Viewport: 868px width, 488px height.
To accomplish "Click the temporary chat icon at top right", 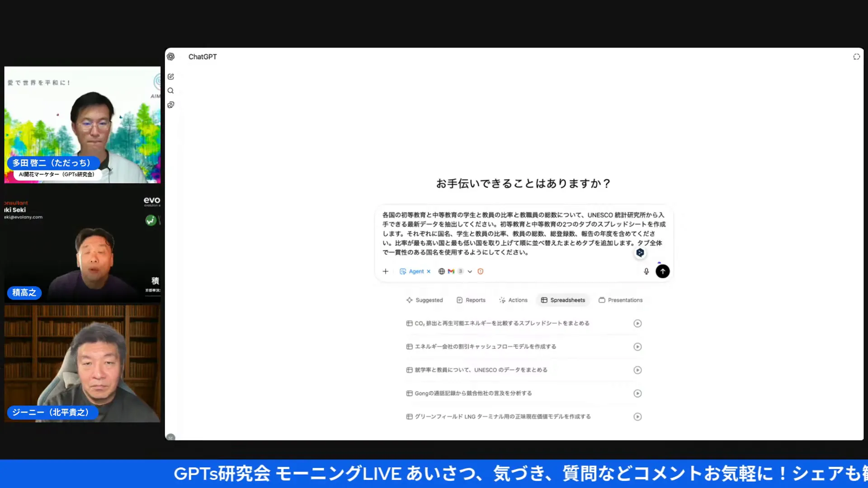I will [856, 56].
